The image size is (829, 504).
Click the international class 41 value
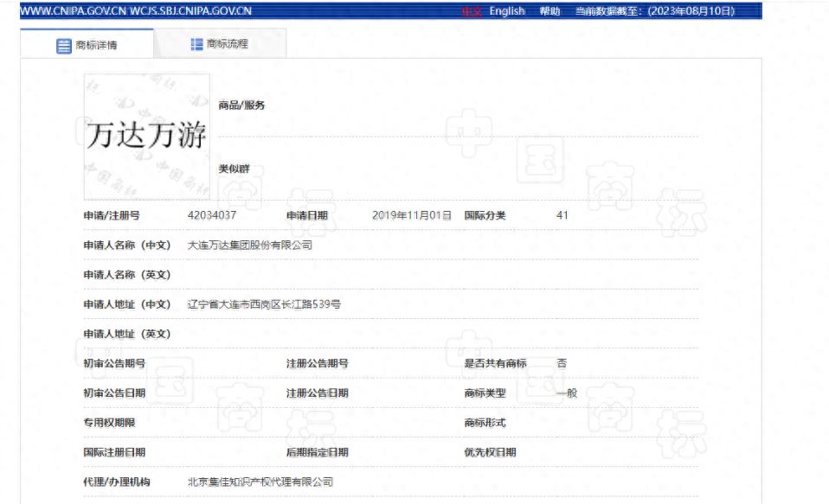click(x=562, y=215)
